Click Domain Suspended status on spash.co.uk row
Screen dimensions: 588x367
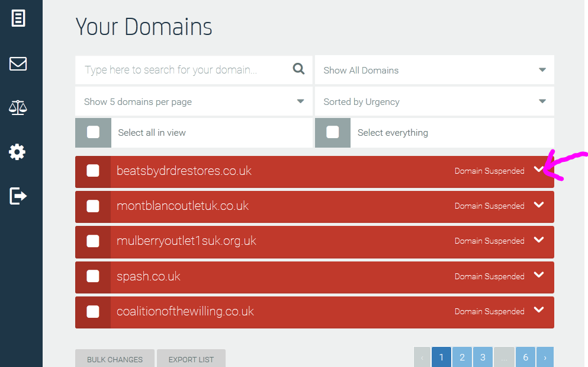(489, 276)
